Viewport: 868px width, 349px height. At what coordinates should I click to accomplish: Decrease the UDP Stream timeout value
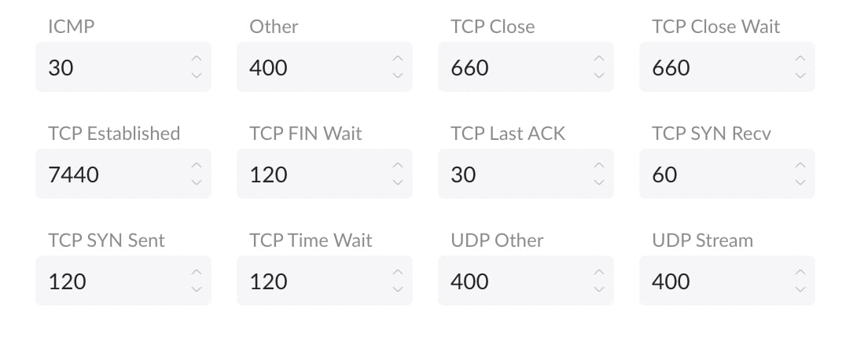click(x=800, y=289)
